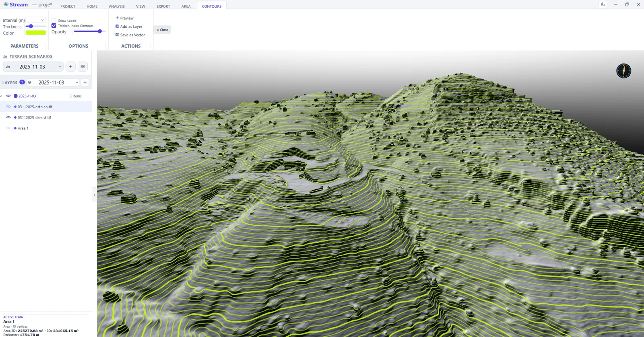Viewport: 644px width, 337px height.
Task: Go to the AREA tab
Action: tap(186, 6)
